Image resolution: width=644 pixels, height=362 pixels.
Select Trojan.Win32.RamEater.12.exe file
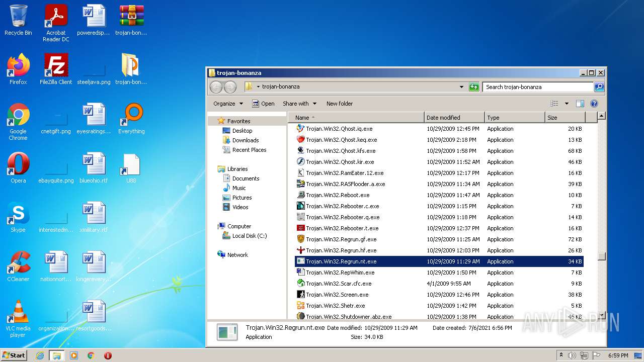pyautogui.click(x=439, y=173)
